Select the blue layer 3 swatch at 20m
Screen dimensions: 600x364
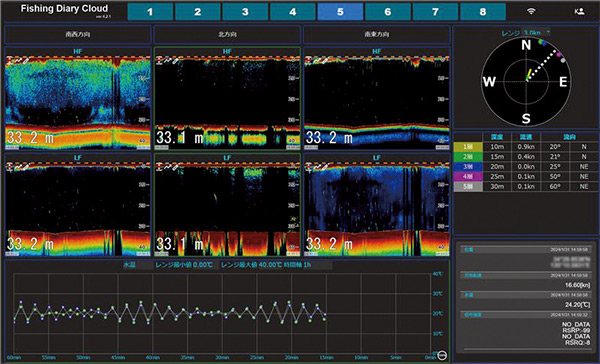tap(468, 166)
